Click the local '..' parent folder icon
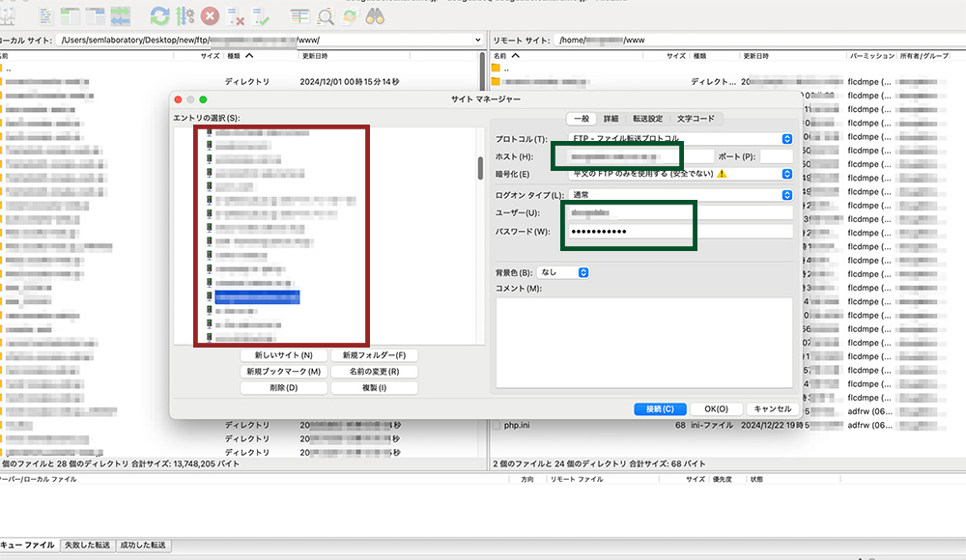This screenshot has height=560, width=966. (1, 69)
